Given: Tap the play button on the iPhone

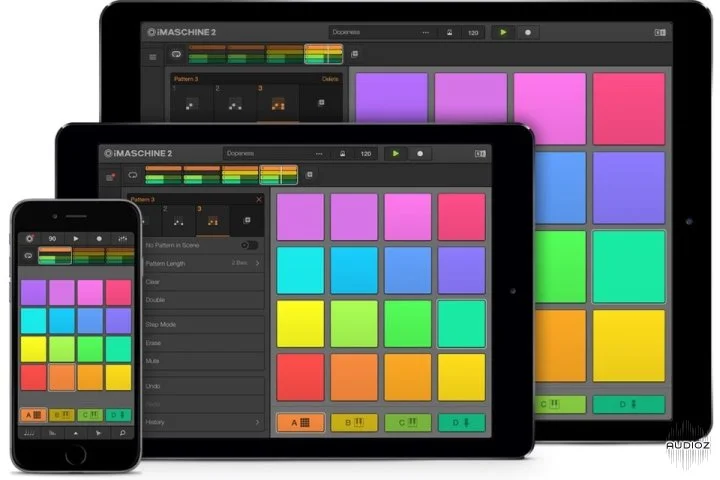Looking at the screenshot, I should [x=76, y=238].
